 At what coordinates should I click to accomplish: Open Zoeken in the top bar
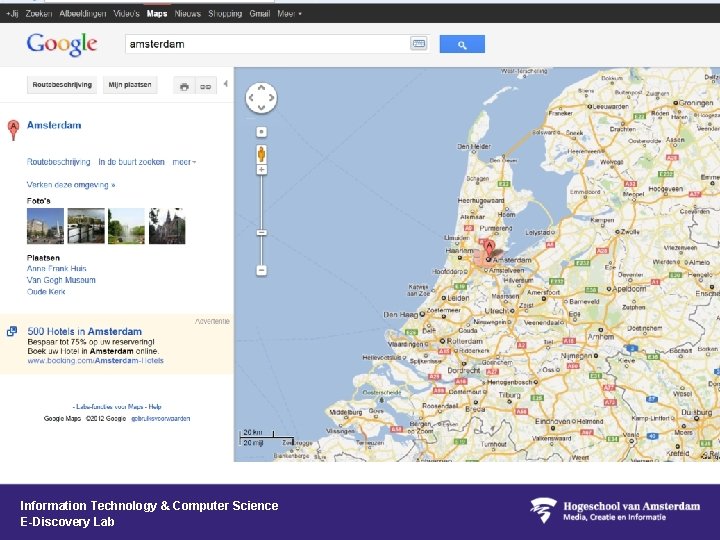coord(39,14)
